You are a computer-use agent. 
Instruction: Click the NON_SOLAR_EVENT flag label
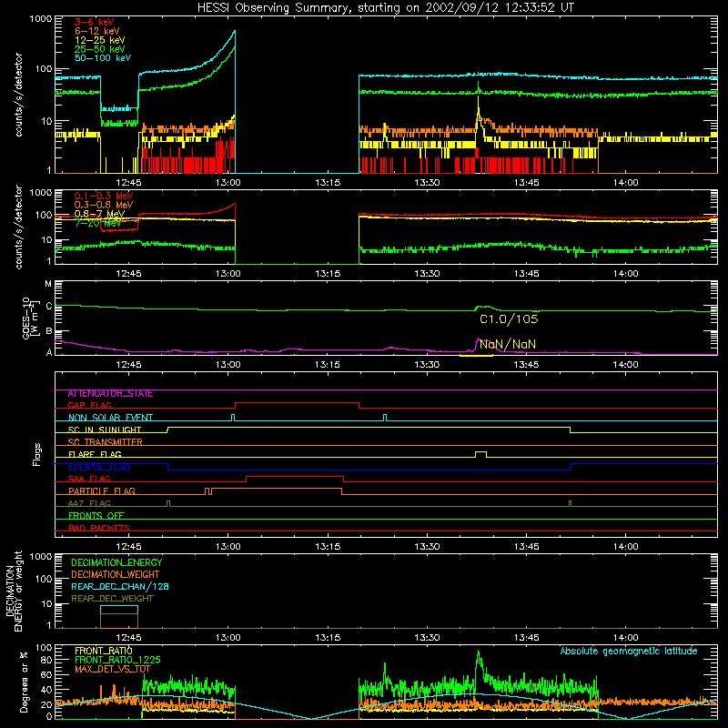110,418
